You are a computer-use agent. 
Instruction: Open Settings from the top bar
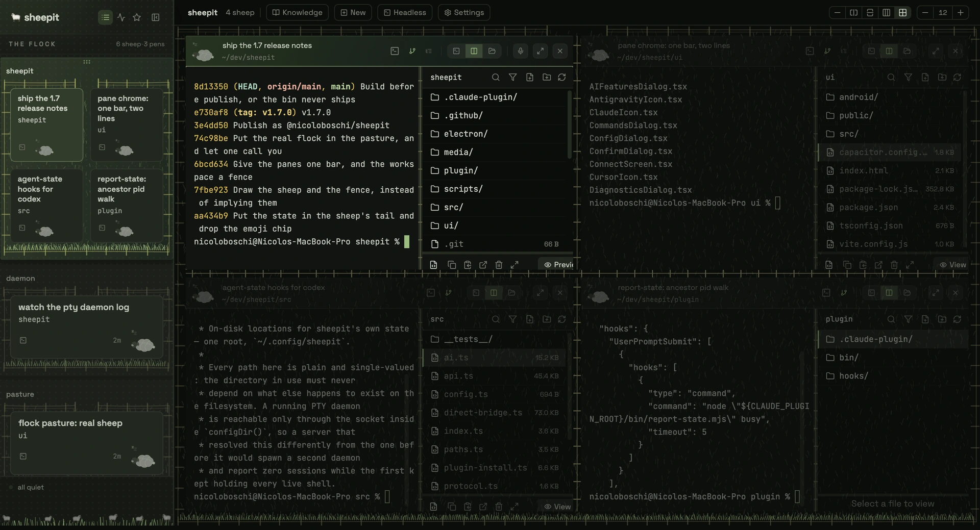[464, 12]
